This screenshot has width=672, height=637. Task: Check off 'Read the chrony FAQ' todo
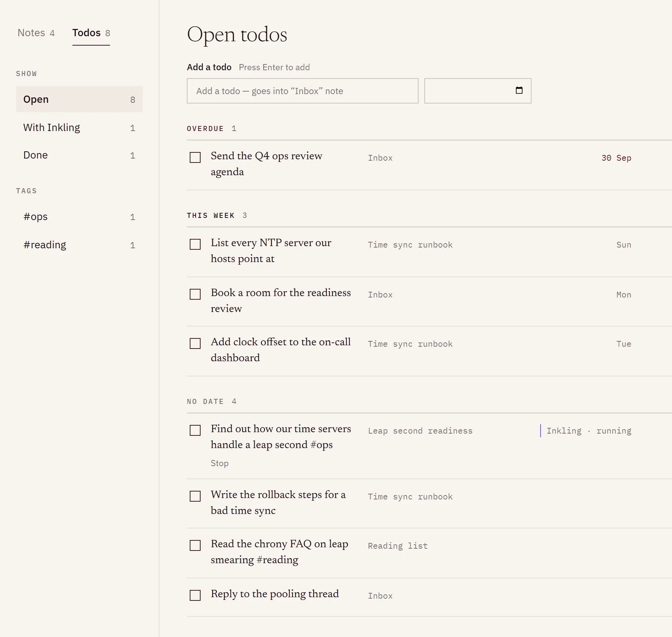[x=195, y=545]
